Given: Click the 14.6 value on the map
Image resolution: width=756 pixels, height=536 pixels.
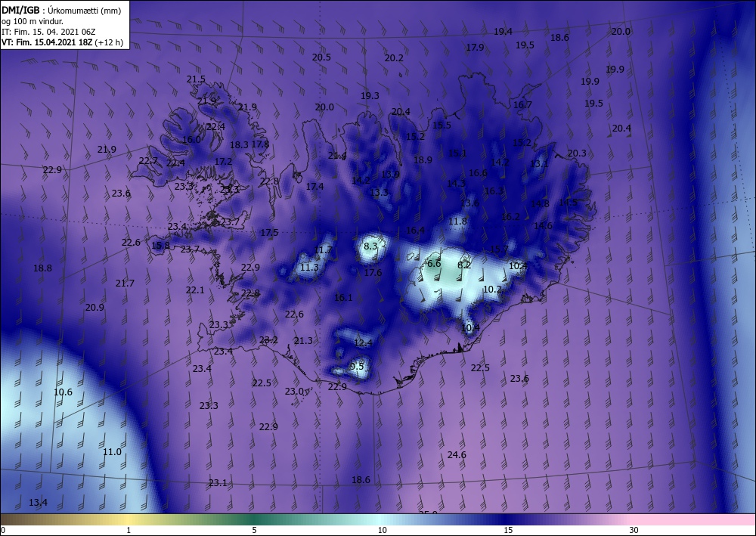Looking at the screenshot, I should (543, 225).
